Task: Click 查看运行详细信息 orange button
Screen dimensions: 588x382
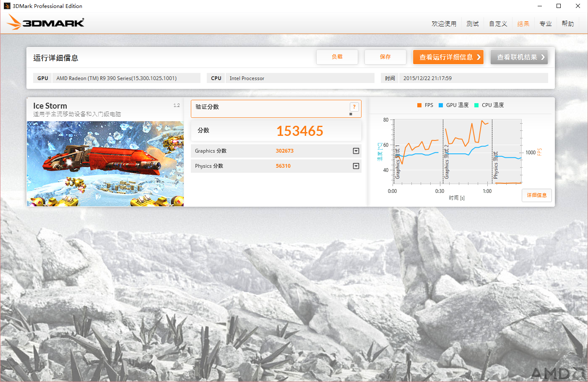Action: (x=448, y=57)
